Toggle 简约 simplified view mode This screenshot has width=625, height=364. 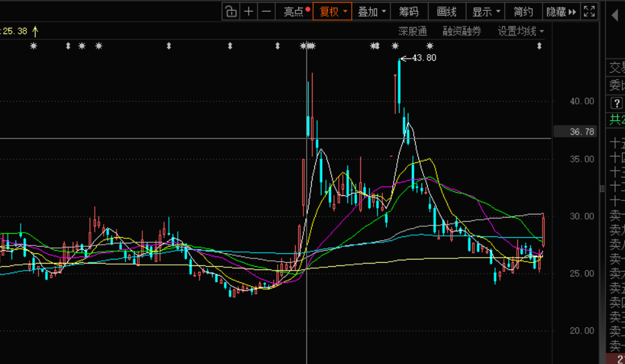523,12
